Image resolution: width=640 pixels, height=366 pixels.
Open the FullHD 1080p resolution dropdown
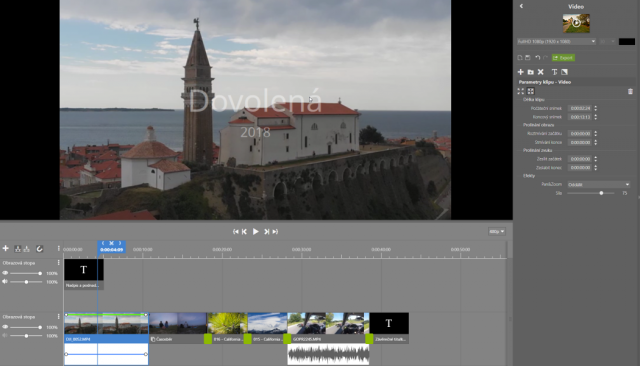[556, 42]
